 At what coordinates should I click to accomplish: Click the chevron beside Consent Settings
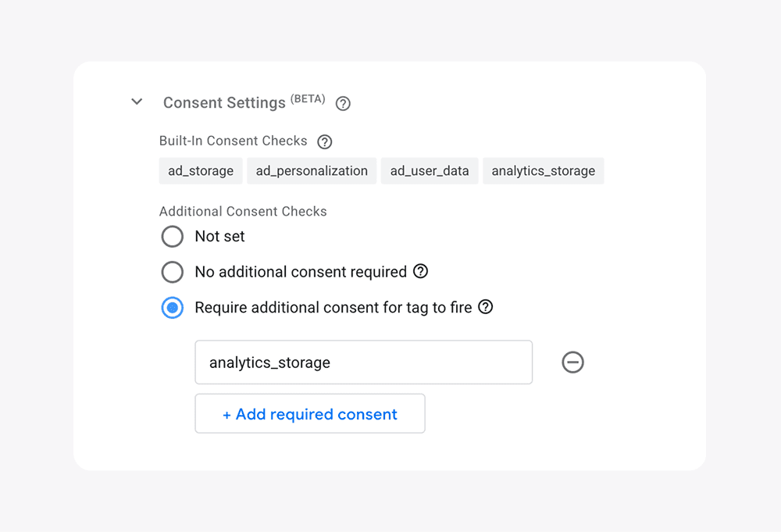[136, 102]
